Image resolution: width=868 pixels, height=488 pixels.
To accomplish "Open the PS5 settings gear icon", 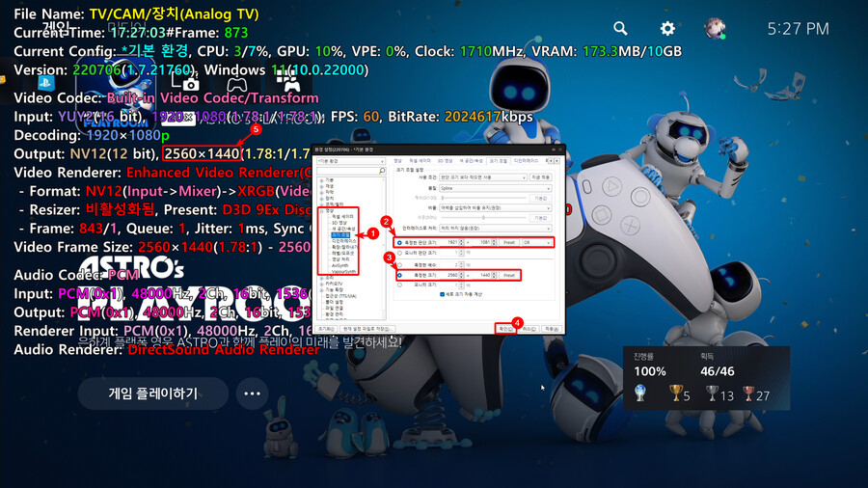I will pos(667,28).
